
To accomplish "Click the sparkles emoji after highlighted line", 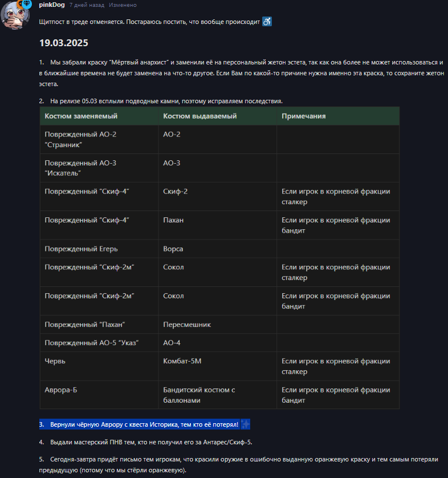I will pyautogui.click(x=245, y=424).
